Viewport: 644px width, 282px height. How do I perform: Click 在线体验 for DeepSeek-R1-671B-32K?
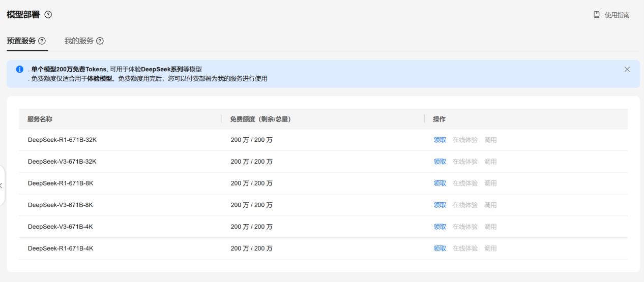tap(465, 140)
